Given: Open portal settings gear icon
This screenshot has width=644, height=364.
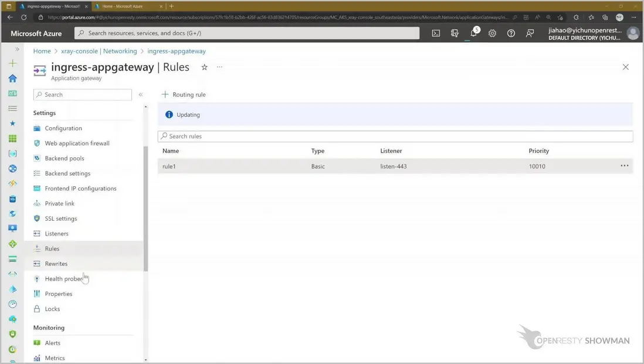Looking at the screenshot, I should tap(492, 33).
